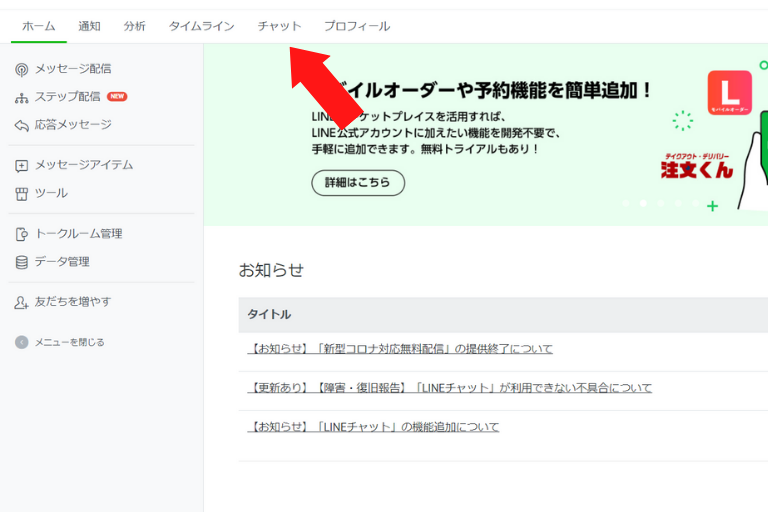This screenshot has width=768, height=512.
Task: Click the banner headline about 予約機能
Action: point(495,90)
